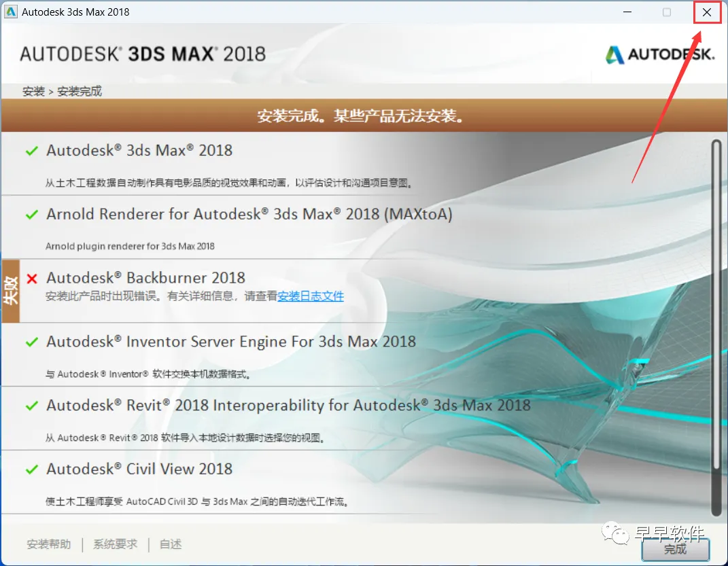
Task: Select the Revit® 2018 Interoperability title
Action: 288,405
